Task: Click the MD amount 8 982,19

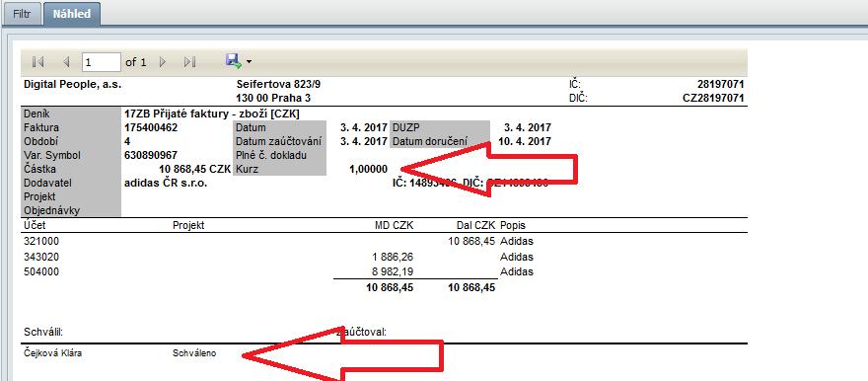Action: tap(394, 271)
